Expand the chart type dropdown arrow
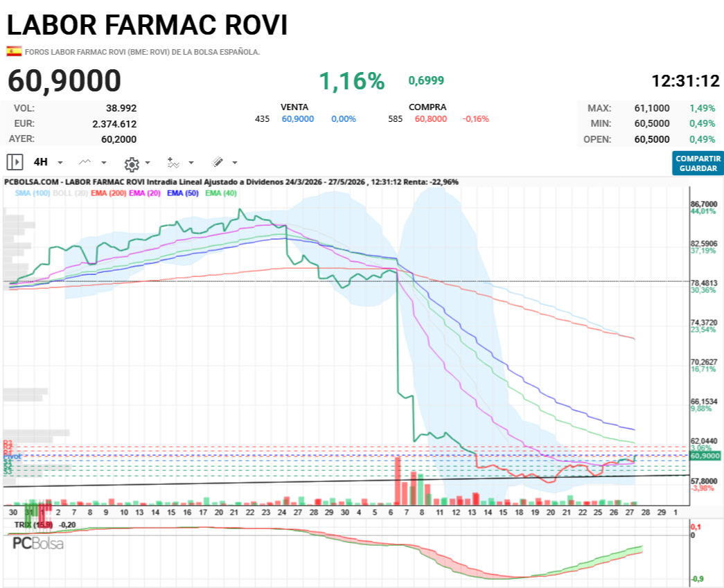The image size is (724, 588). coord(104,163)
